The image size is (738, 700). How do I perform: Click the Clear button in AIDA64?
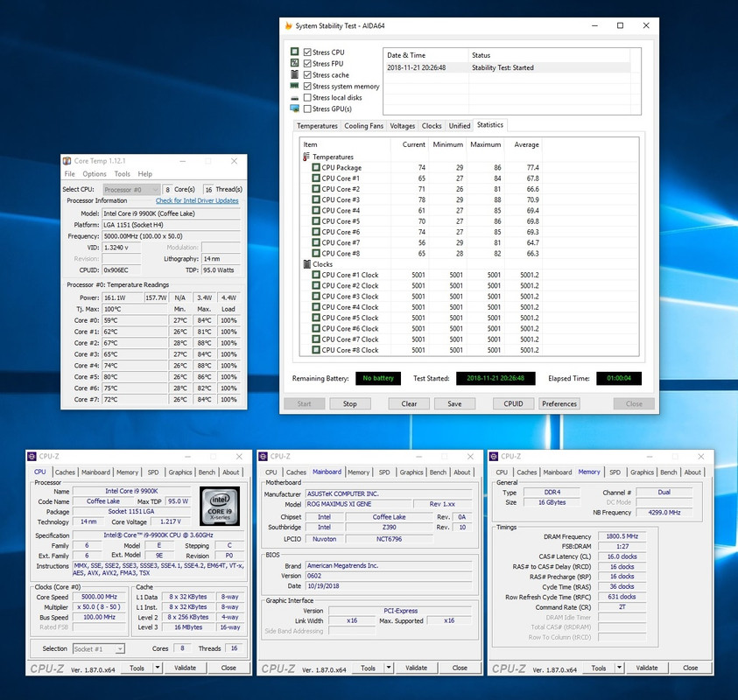[409, 403]
